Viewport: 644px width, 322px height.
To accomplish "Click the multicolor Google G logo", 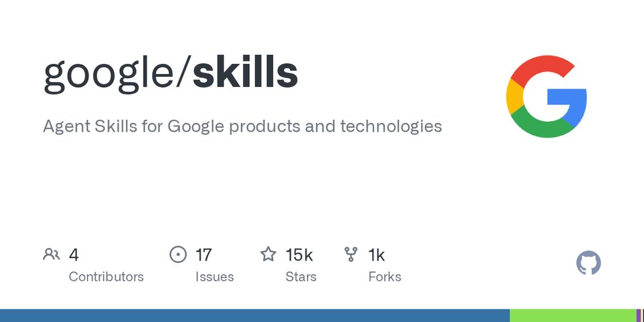I will point(546,97).
